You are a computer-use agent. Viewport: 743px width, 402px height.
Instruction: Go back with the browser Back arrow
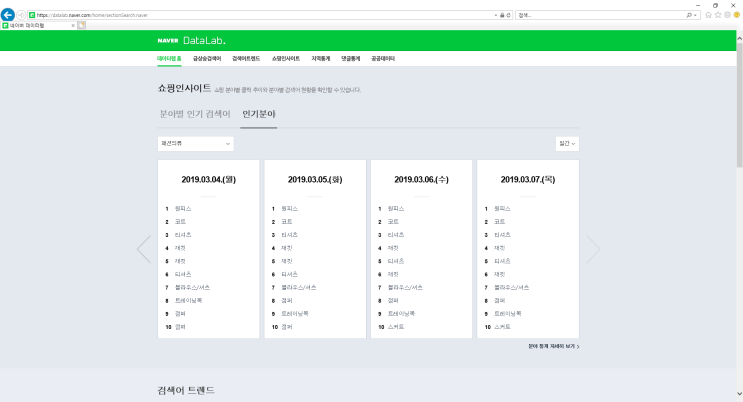tap(8, 15)
